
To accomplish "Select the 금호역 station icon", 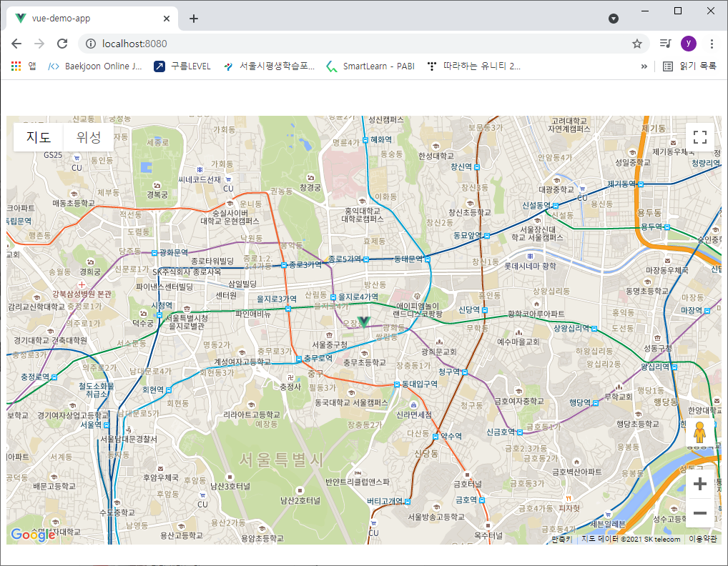I will point(482,500).
